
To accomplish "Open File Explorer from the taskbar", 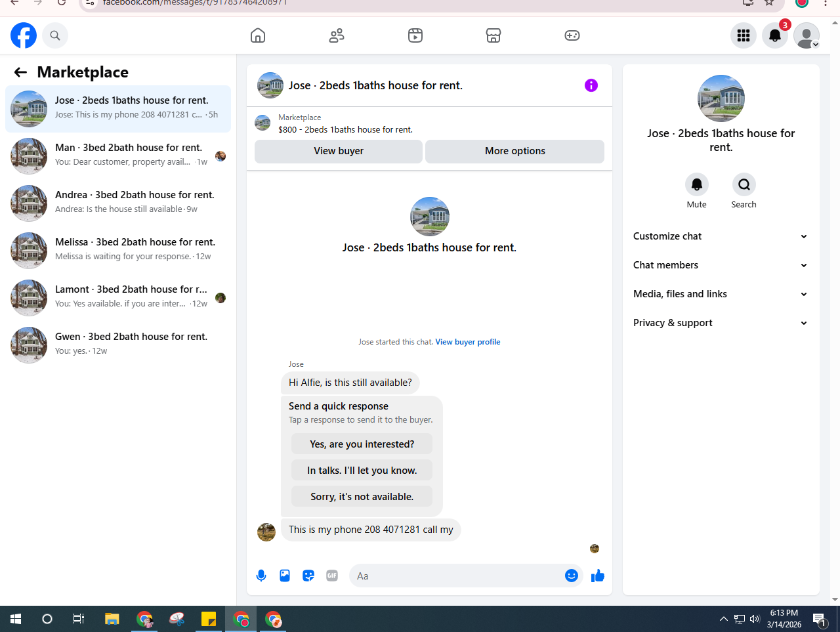I will coord(112,619).
